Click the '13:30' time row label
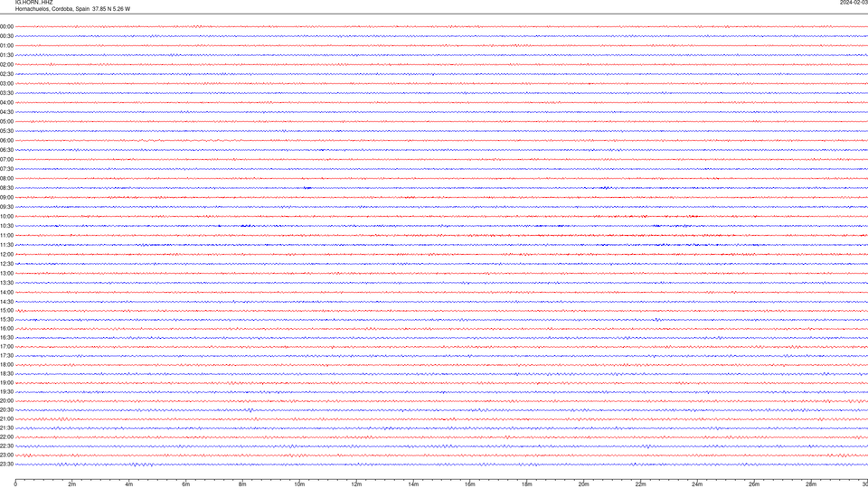This screenshot has height=488, width=868. pos(6,283)
